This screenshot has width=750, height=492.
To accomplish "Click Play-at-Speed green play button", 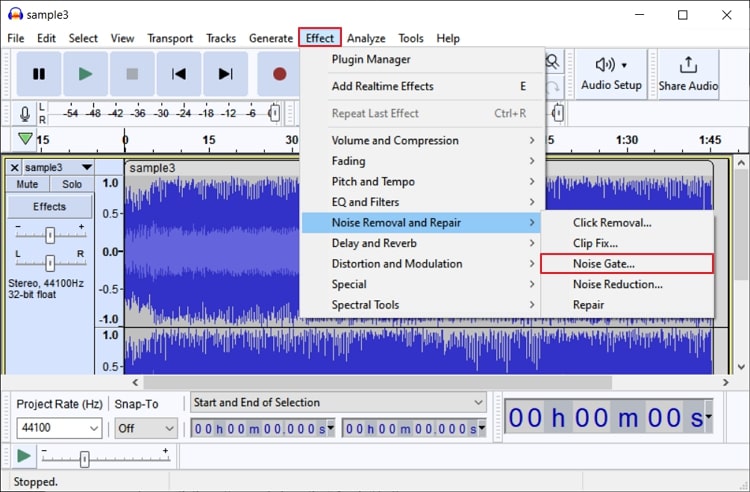I will [x=23, y=456].
